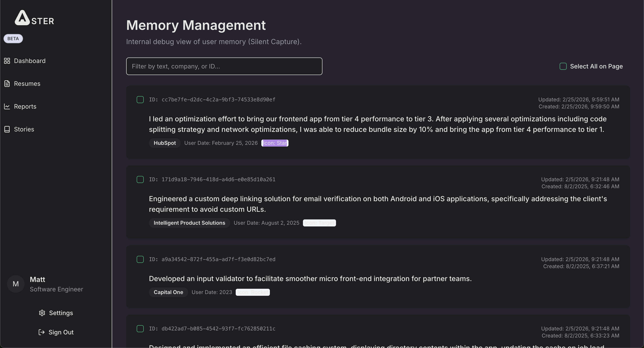
Task: Click the Settings gear icon
Action: pos(42,313)
